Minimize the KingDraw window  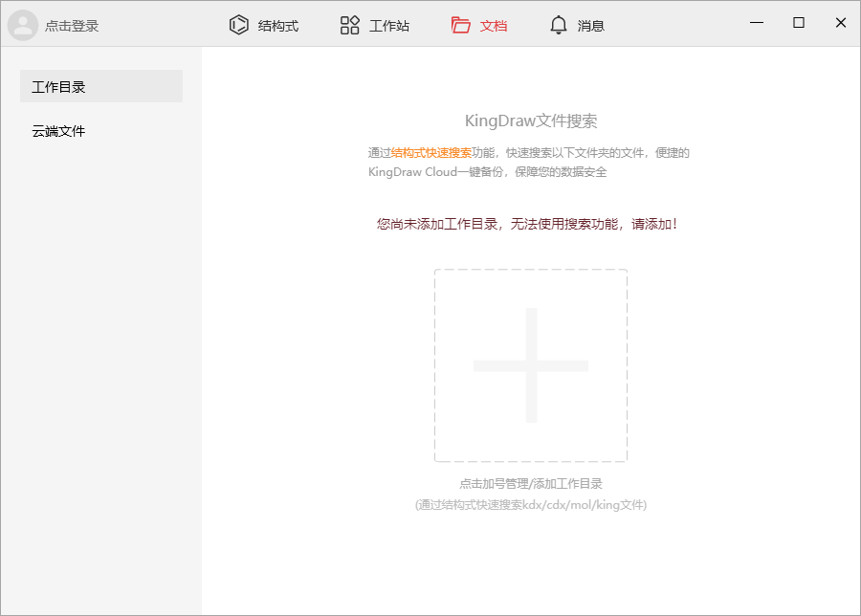click(757, 23)
